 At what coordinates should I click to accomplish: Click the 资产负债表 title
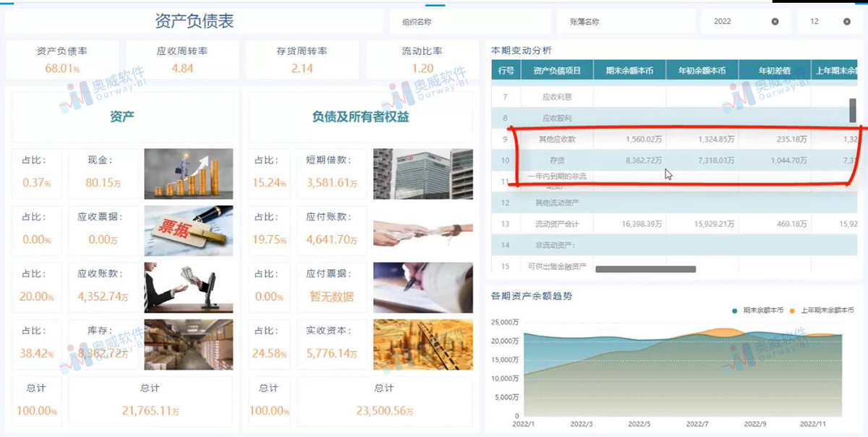coord(194,21)
